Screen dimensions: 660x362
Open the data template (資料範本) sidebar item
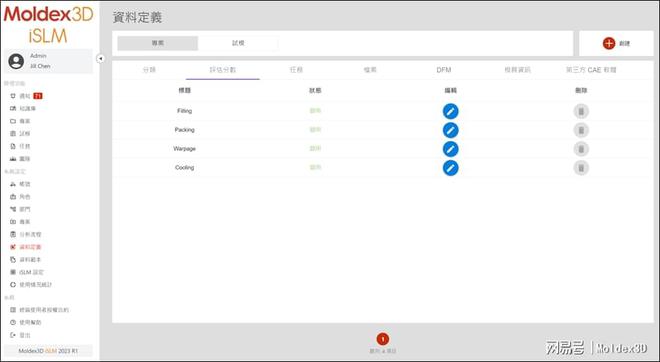click(26, 260)
